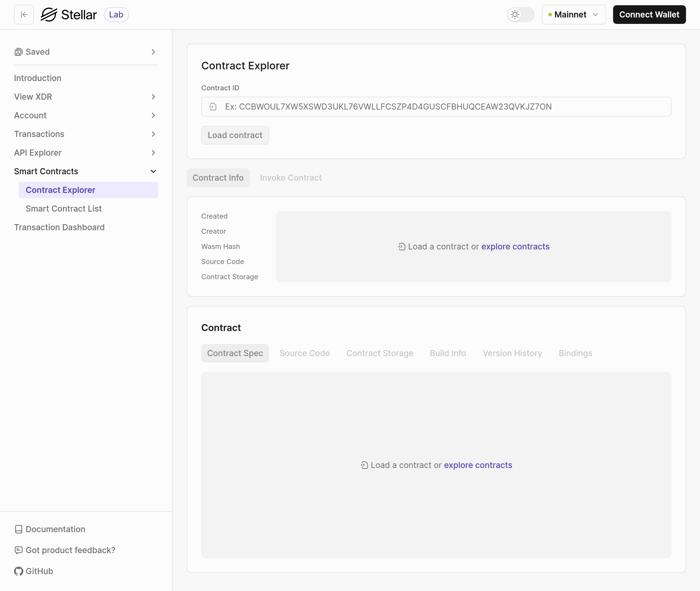Collapse the sidebar using the arrow icon

[x=23, y=14]
